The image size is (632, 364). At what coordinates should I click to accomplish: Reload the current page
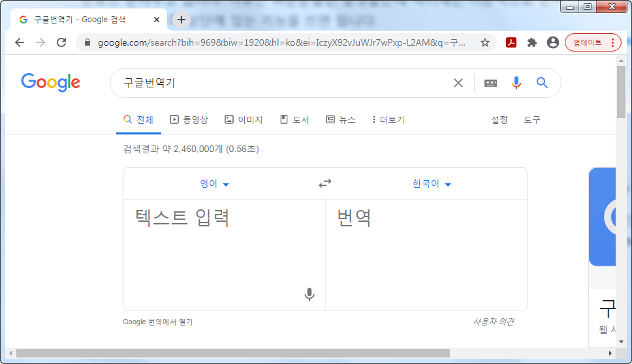(61, 42)
